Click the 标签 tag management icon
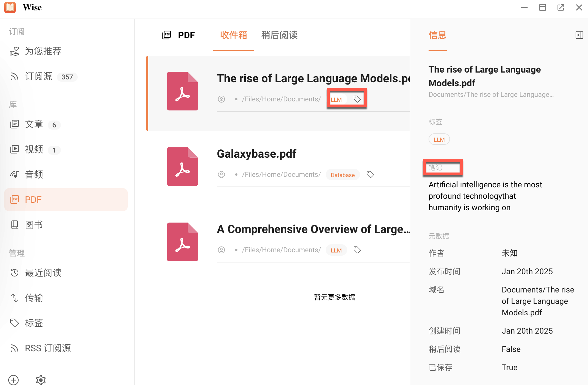The image size is (588, 385). [x=15, y=323]
